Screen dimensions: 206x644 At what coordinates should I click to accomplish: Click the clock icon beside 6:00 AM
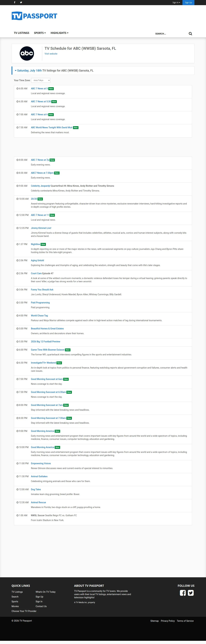[17, 89]
